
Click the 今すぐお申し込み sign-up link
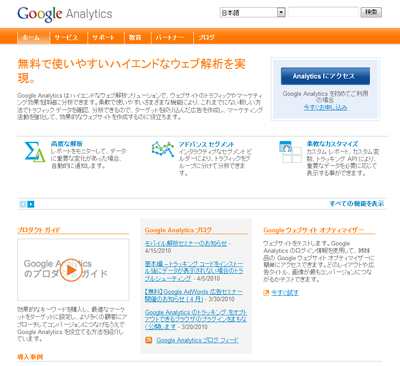325,108
